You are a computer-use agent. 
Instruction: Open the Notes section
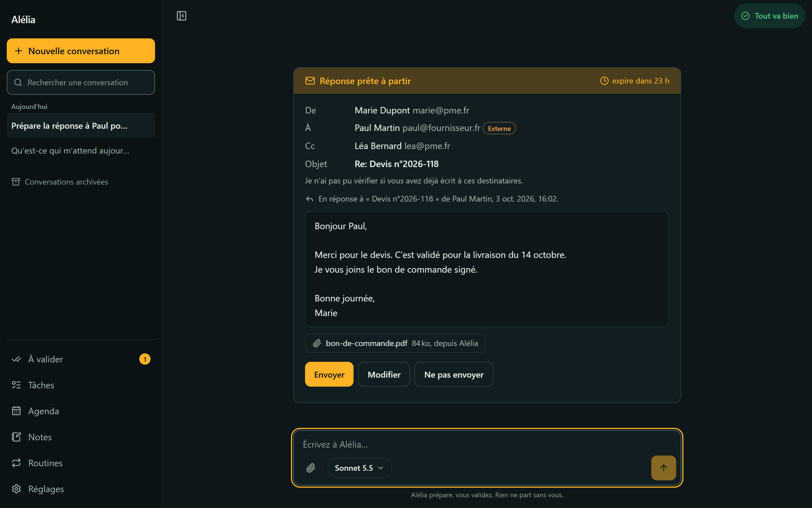(81, 437)
